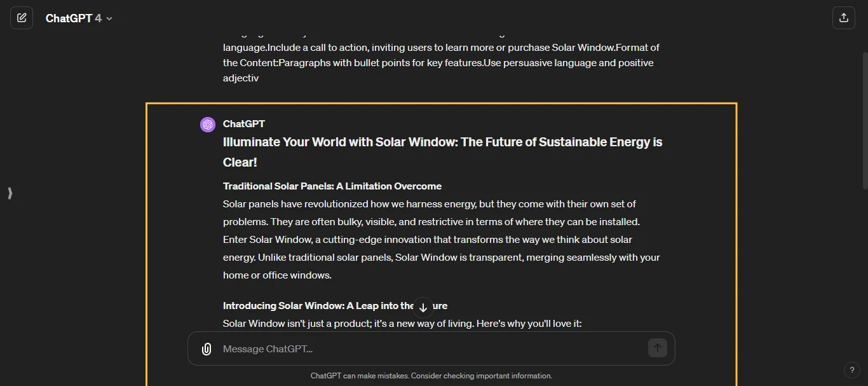Image resolution: width=868 pixels, height=386 pixels.
Task: Focus the Message ChatGPT input field
Action: click(426, 348)
